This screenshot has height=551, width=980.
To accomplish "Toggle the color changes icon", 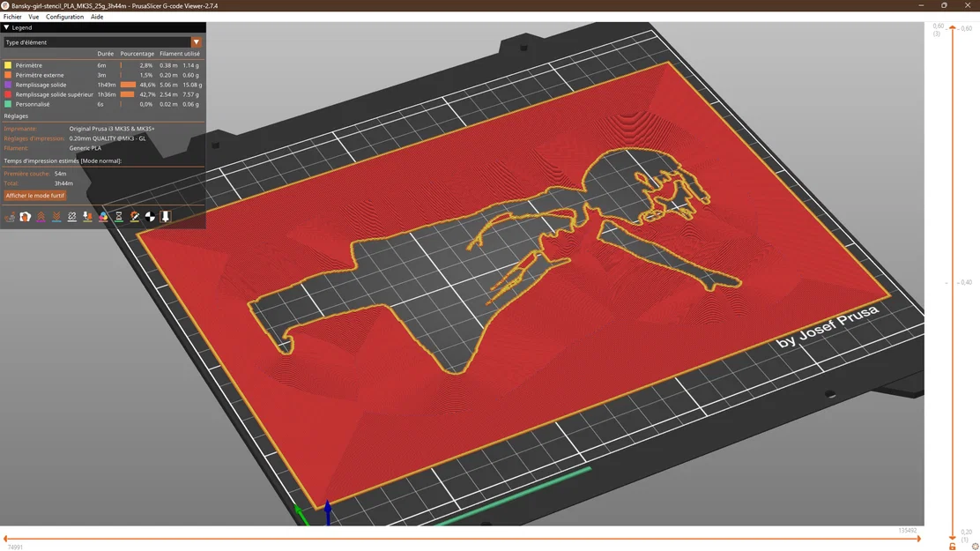I will [x=103, y=216].
